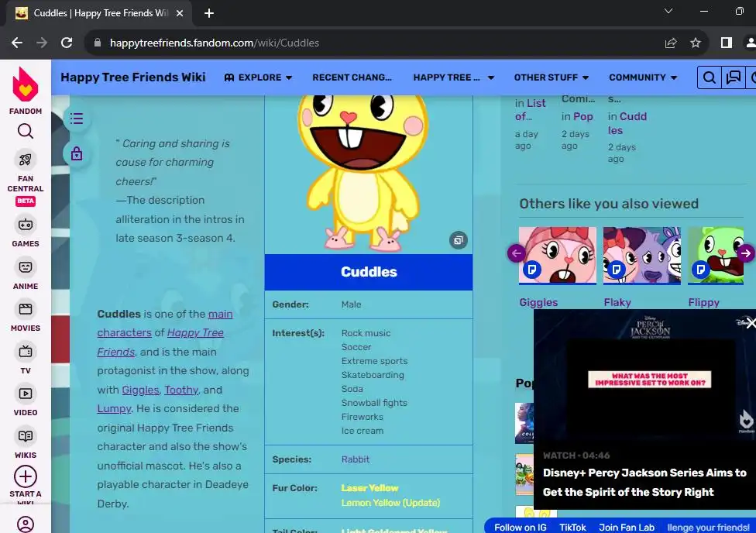Bookmark this page with star icon
The width and height of the screenshot is (756, 533).
(x=696, y=43)
